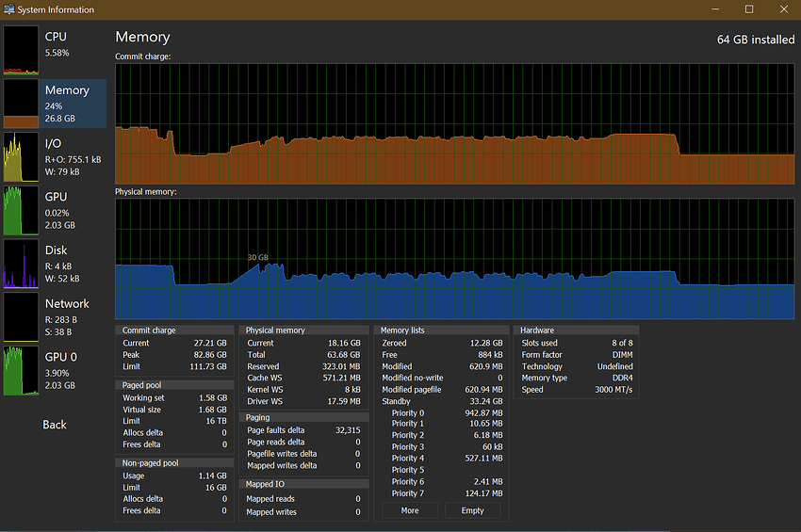This screenshot has height=532, width=801.
Task: Click the GPU usage graph icon
Action: click(x=21, y=210)
